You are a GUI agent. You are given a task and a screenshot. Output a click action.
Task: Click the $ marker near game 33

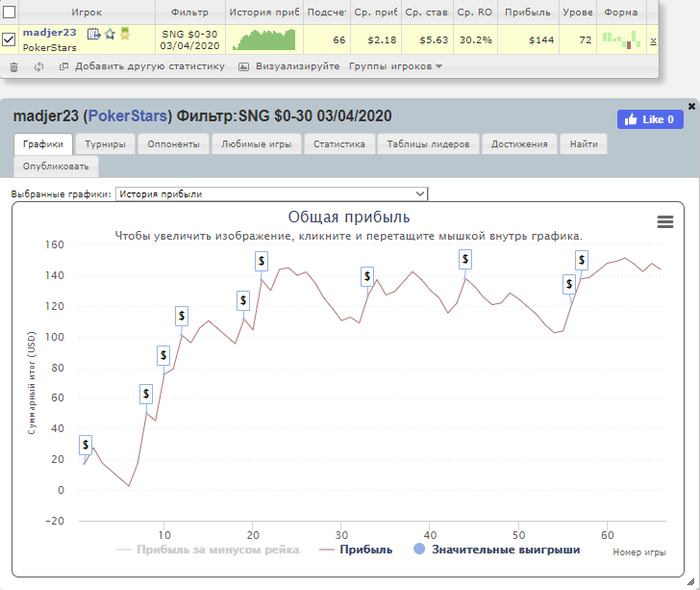click(x=367, y=277)
